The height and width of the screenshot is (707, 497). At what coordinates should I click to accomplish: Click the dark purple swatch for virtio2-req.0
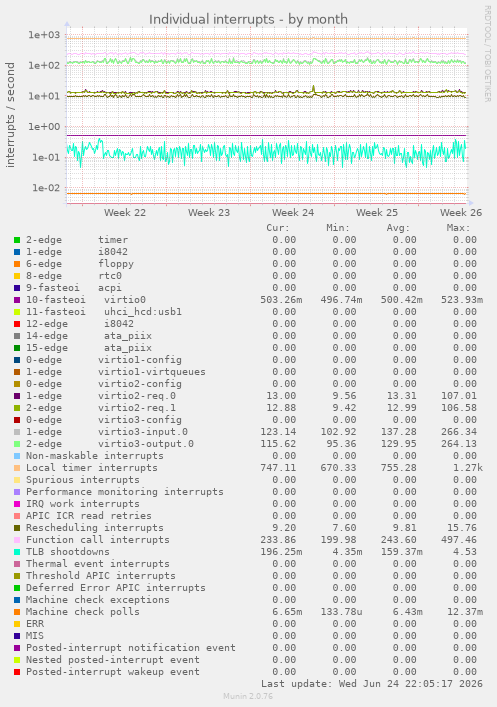pyautogui.click(x=17, y=396)
